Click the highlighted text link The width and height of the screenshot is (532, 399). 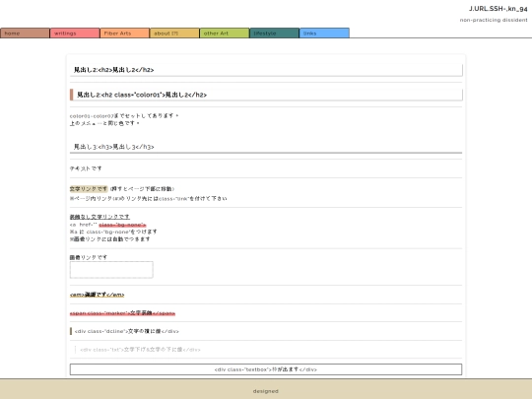tap(89, 188)
